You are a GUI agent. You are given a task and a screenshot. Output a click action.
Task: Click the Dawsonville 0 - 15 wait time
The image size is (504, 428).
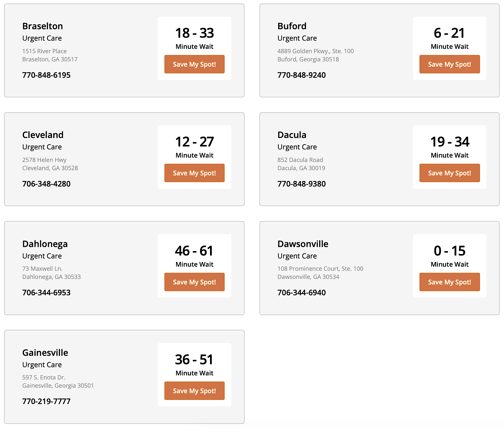pyautogui.click(x=449, y=251)
